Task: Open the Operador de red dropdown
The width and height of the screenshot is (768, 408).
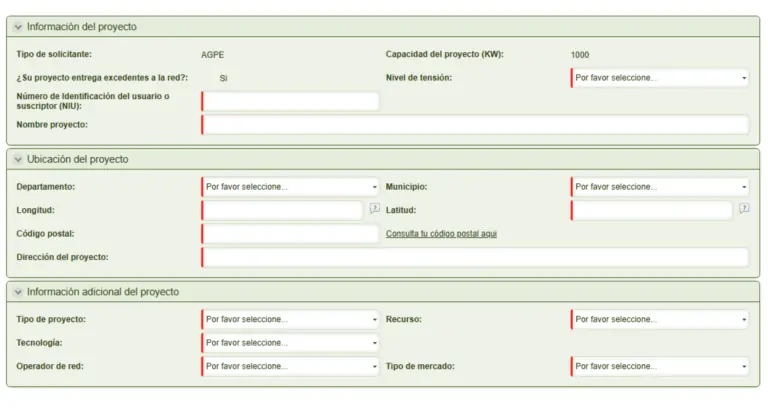Action: [x=290, y=367]
